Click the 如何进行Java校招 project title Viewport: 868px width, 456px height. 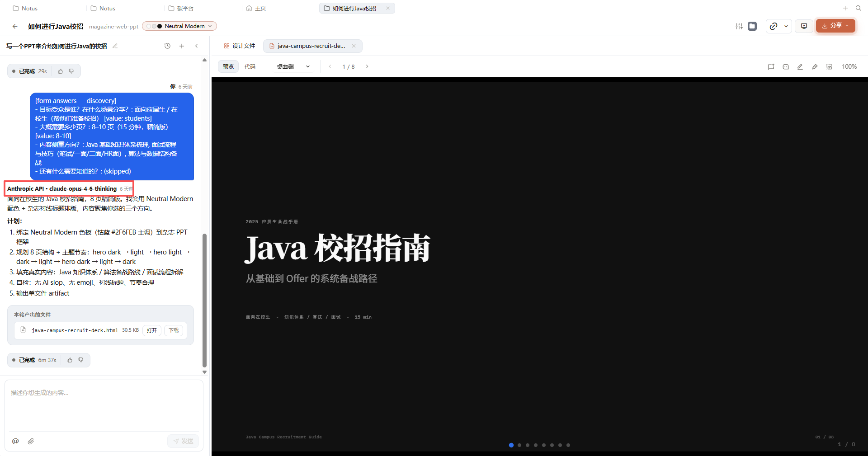[x=56, y=26]
